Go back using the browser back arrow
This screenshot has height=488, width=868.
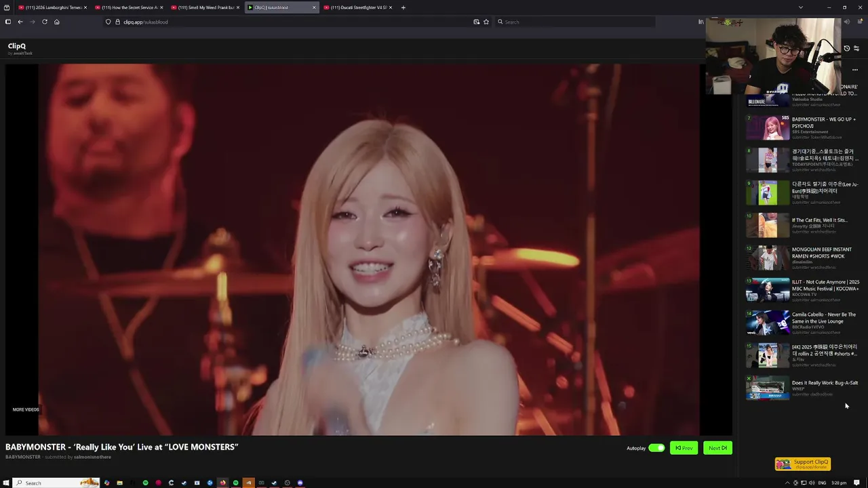[x=20, y=22]
